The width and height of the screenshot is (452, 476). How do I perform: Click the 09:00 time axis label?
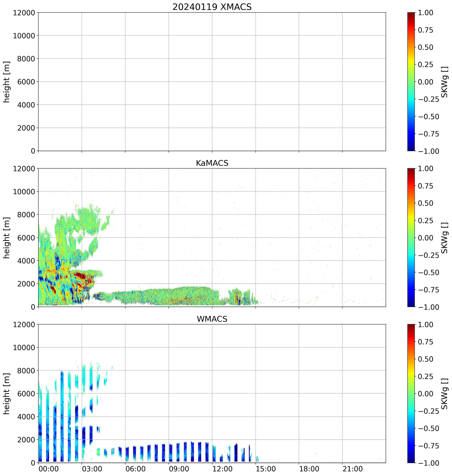[x=179, y=469]
